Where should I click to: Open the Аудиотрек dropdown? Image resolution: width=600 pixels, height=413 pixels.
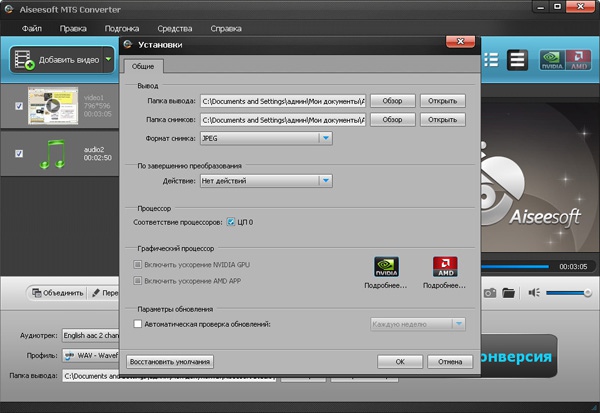91,335
